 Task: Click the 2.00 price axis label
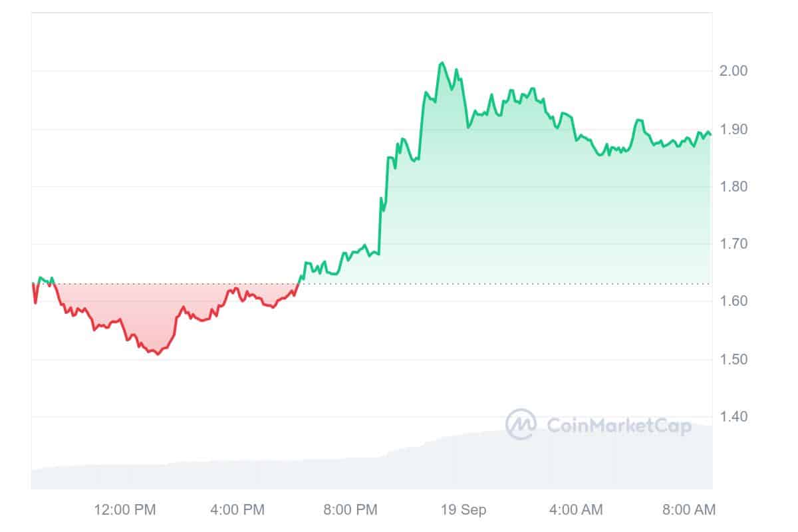(x=733, y=71)
